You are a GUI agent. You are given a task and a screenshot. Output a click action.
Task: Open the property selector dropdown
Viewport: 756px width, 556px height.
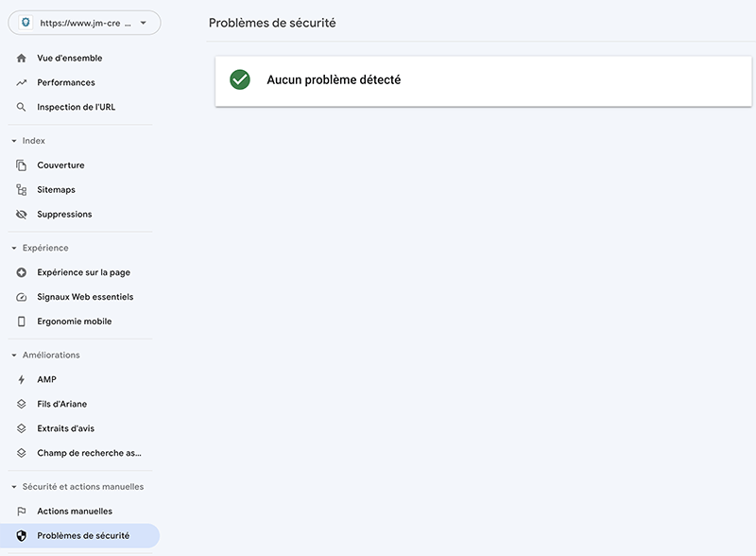pos(84,23)
